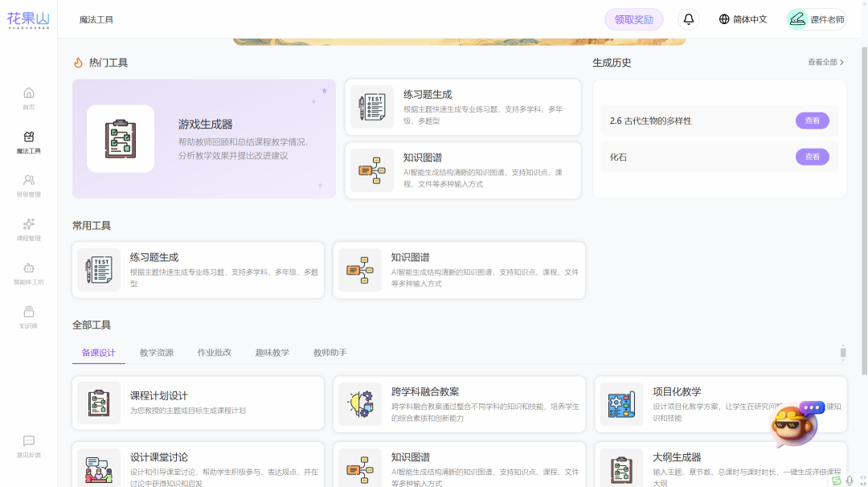
Task: Open the 简体中文 language selector
Action: coord(743,18)
